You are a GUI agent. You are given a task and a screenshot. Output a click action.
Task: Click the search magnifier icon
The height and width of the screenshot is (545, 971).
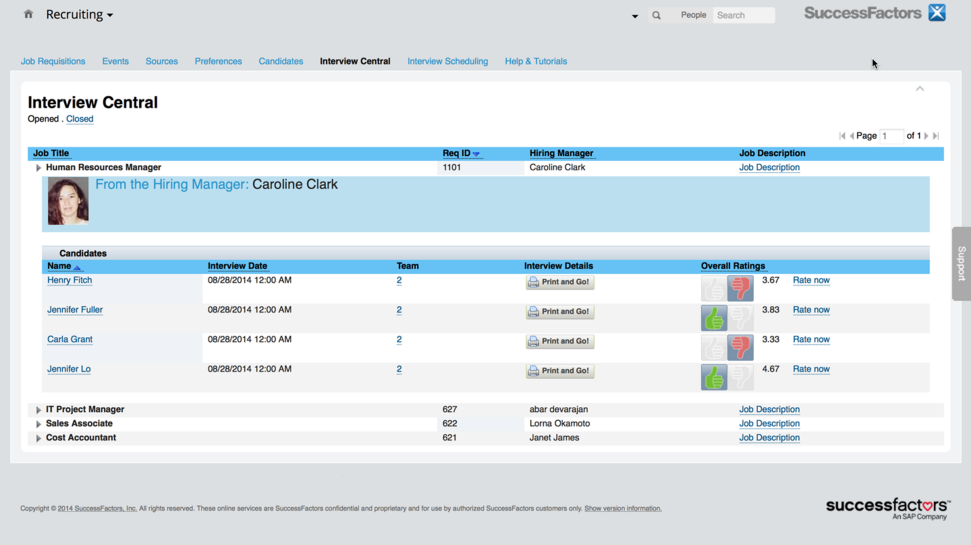[x=656, y=15]
